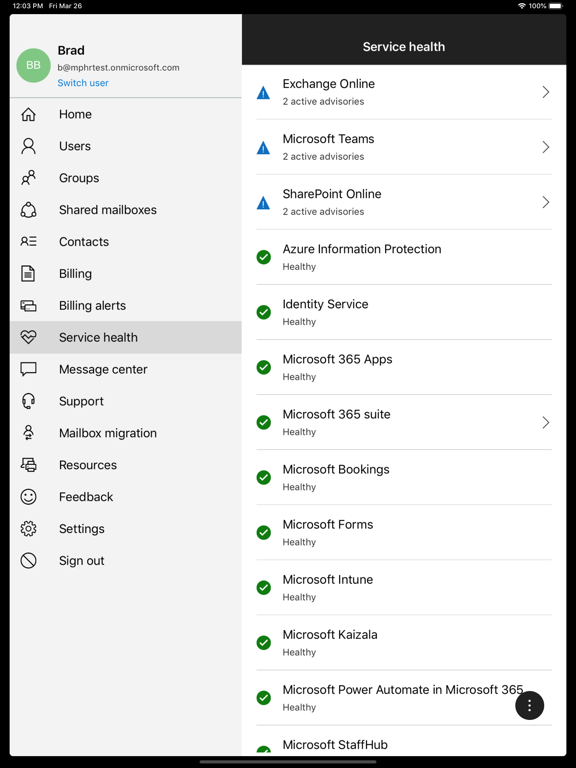Tap "2 active advisories" under Microsoft Teams
Screen dimensions: 576x768
click(323, 157)
